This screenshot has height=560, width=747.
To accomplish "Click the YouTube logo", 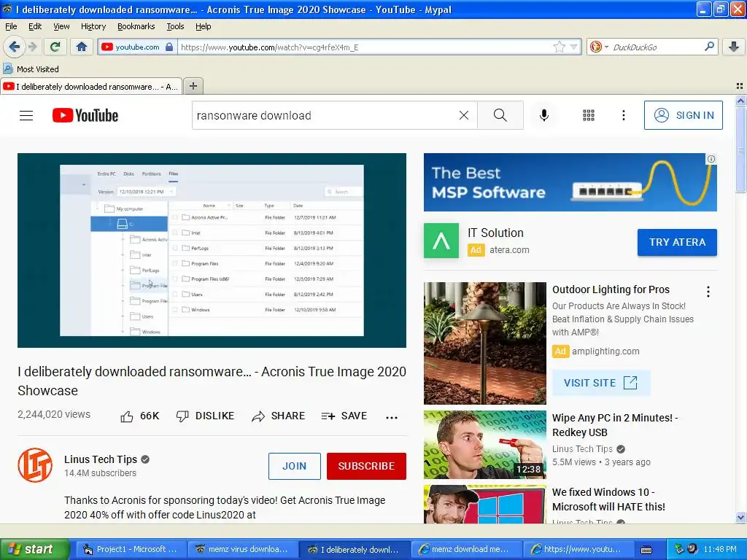I will pos(85,115).
